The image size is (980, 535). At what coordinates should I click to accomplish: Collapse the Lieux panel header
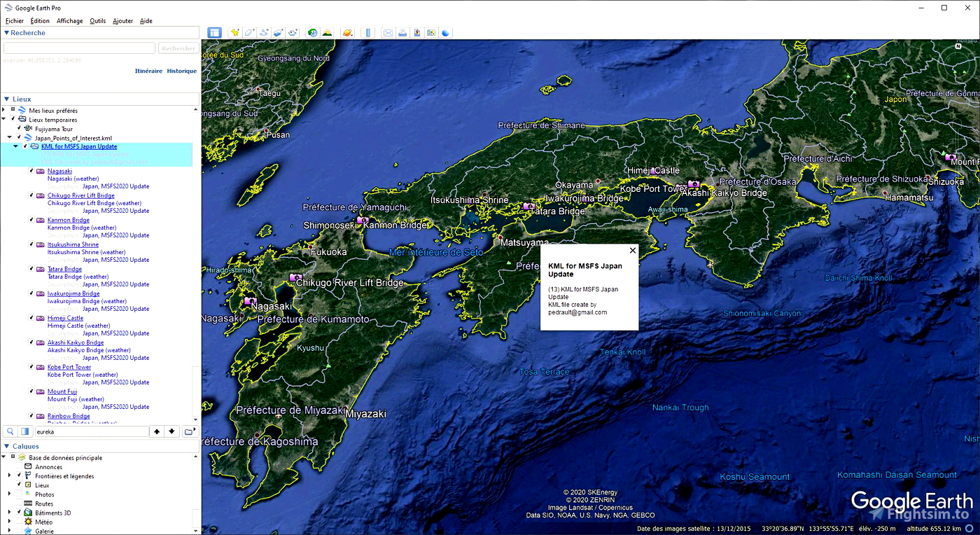pyautogui.click(x=7, y=99)
